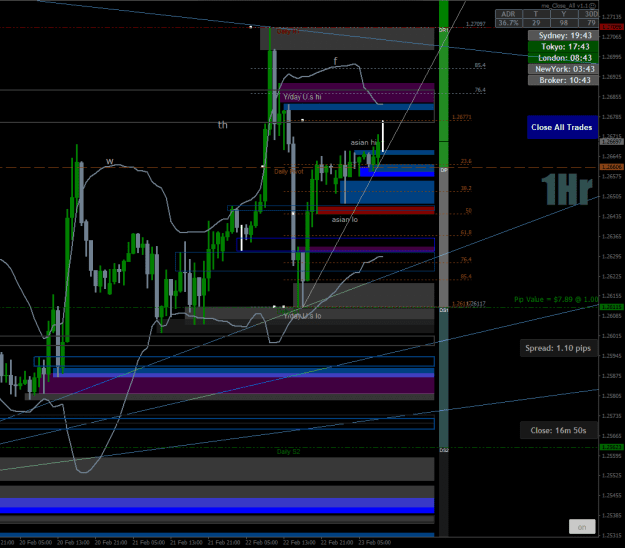Click the T column header cell
Screen dimensions: 625x548
tap(536, 14)
